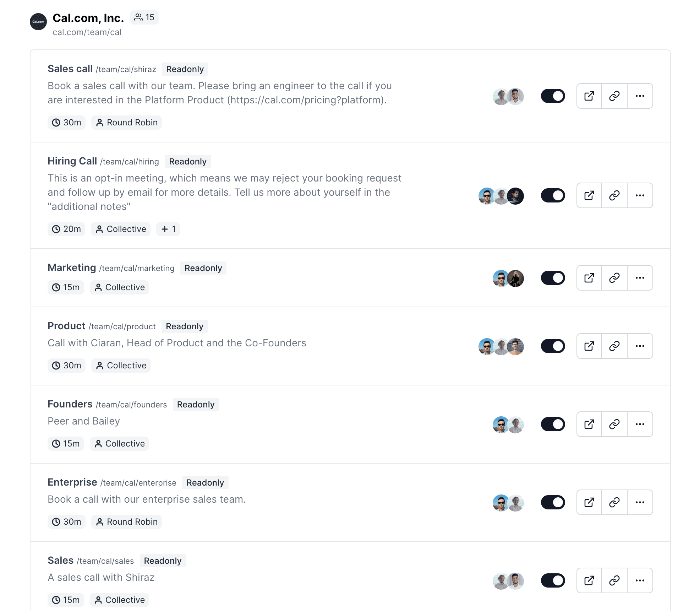The height and width of the screenshot is (611, 700).
Task: Copy Enterprise event link
Action: point(614,502)
